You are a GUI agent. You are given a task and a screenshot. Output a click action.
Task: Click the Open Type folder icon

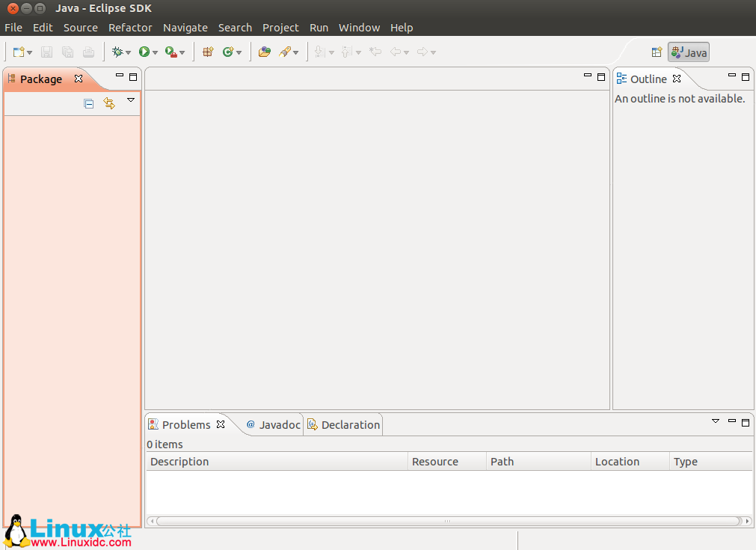pyautogui.click(x=265, y=52)
